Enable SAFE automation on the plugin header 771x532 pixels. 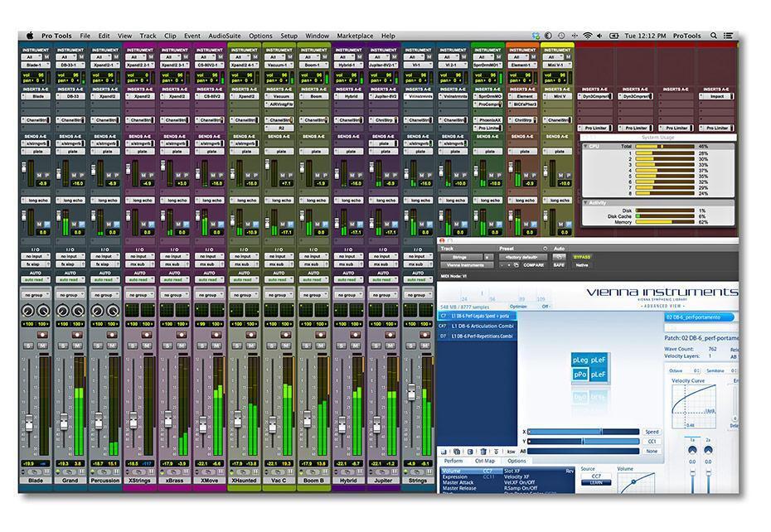coord(558,265)
